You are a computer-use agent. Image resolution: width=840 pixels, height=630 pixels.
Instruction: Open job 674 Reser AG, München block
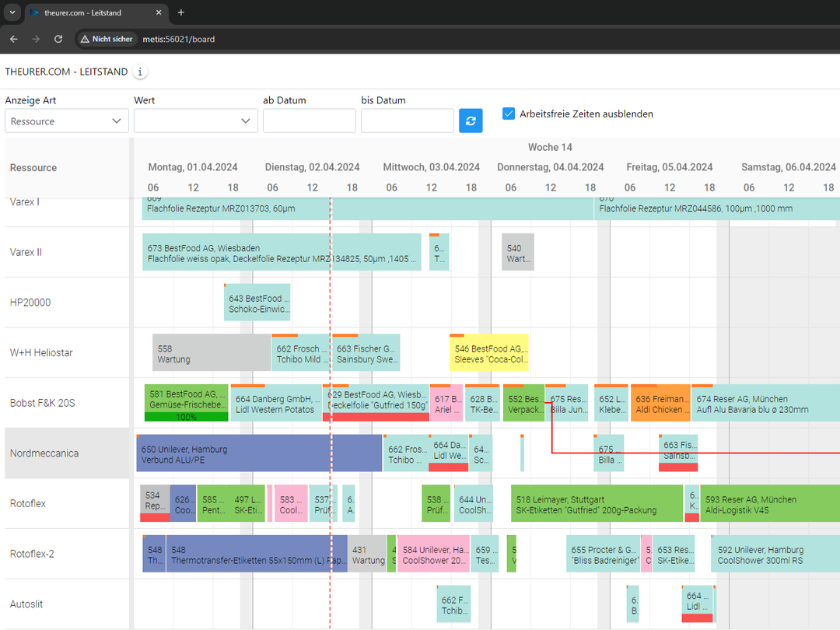(765, 403)
